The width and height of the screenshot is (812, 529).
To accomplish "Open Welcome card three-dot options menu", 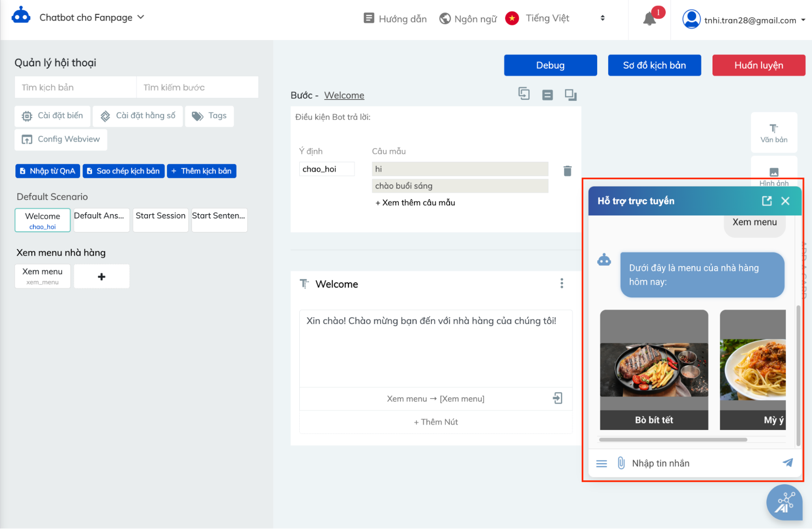I will pos(561,283).
